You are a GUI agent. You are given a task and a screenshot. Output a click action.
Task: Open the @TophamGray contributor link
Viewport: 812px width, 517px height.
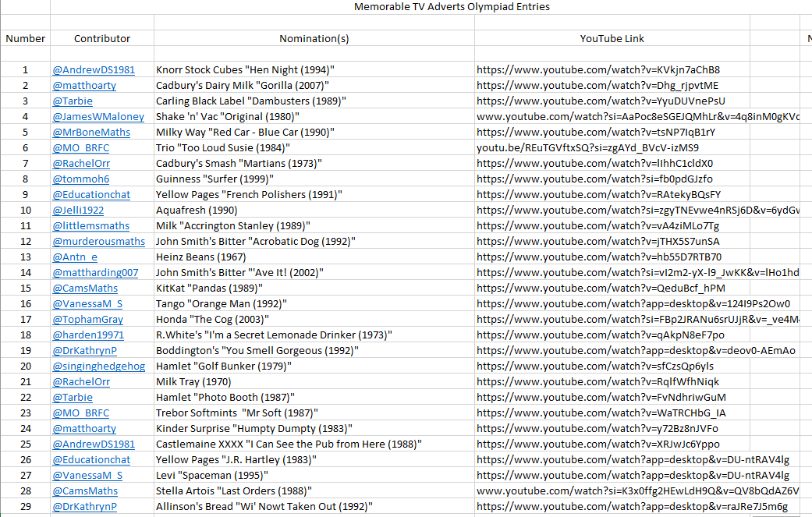pos(88,319)
